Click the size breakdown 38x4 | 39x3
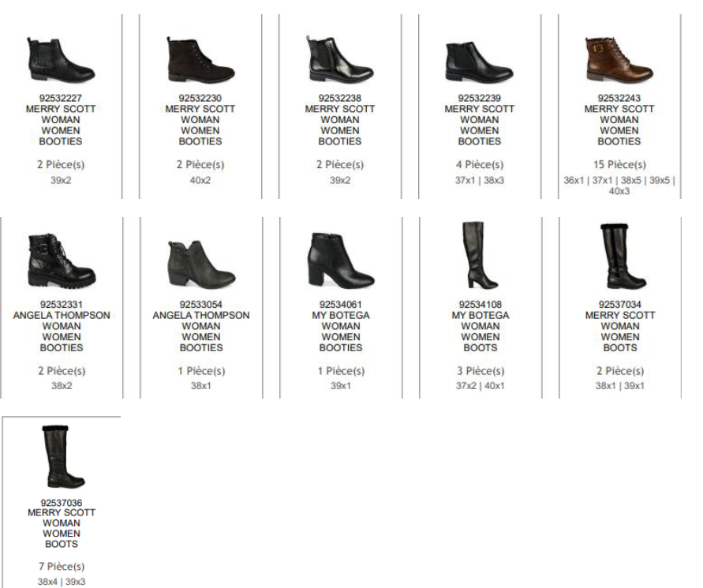703x588 pixels. (x=61, y=582)
